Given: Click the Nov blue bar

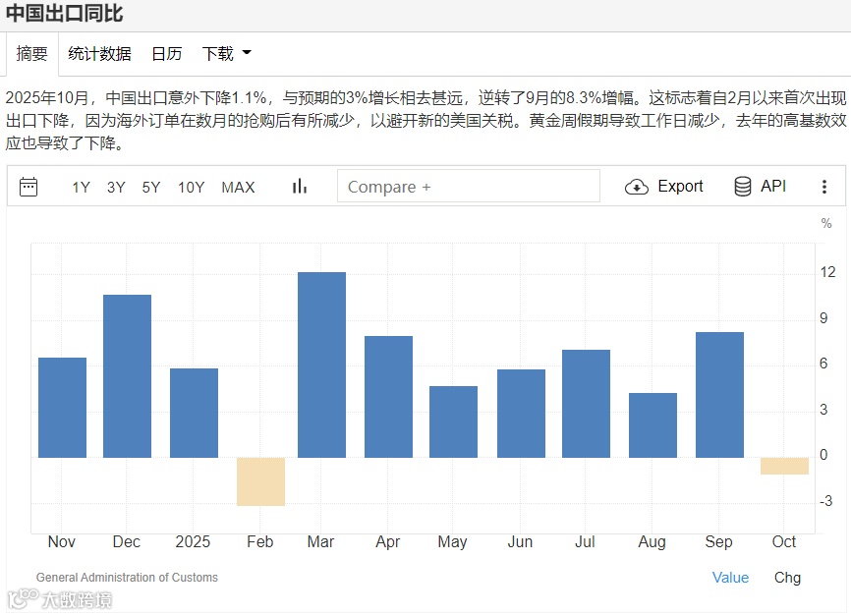Looking at the screenshot, I should coord(63,408).
